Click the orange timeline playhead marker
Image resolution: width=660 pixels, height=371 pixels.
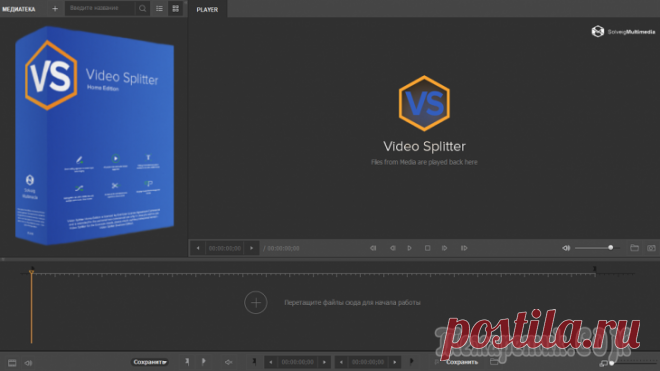(32, 273)
